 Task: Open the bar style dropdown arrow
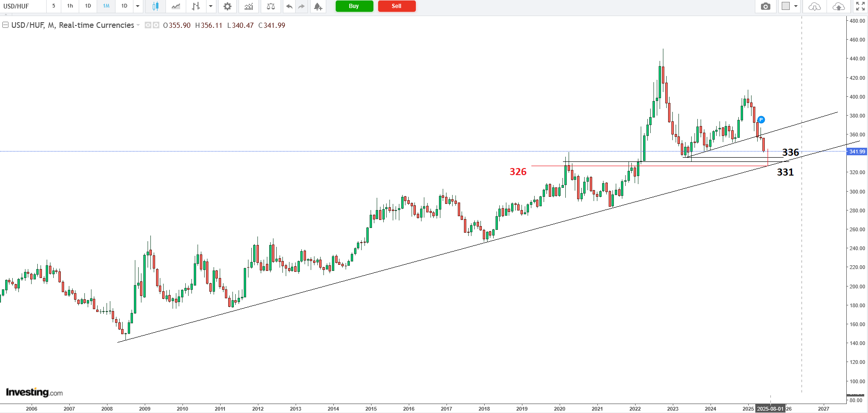pyautogui.click(x=211, y=6)
